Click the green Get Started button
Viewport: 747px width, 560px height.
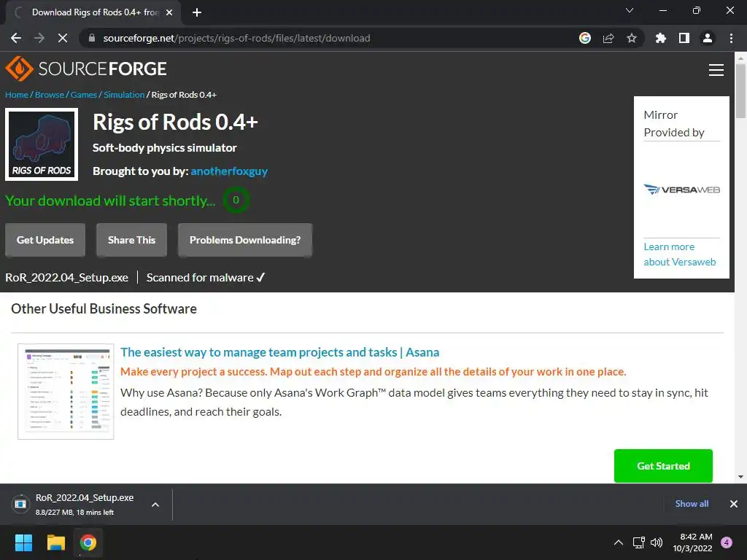pyautogui.click(x=663, y=466)
